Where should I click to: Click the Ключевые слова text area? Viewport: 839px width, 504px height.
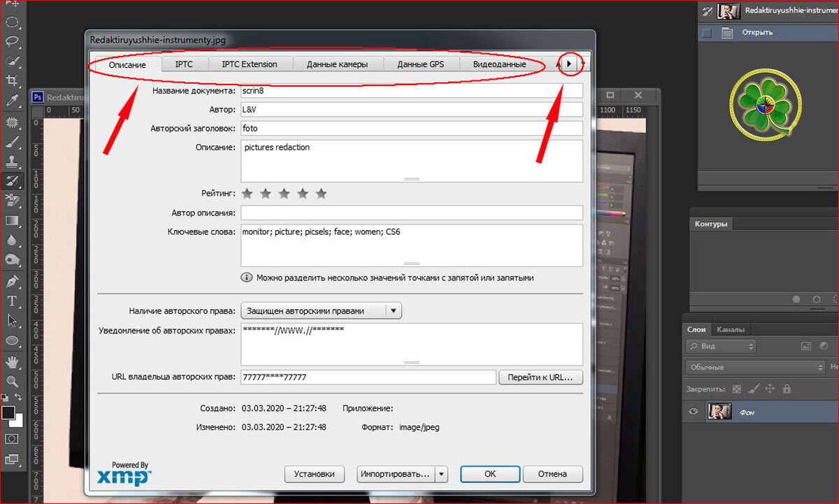(x=411, y=245)
